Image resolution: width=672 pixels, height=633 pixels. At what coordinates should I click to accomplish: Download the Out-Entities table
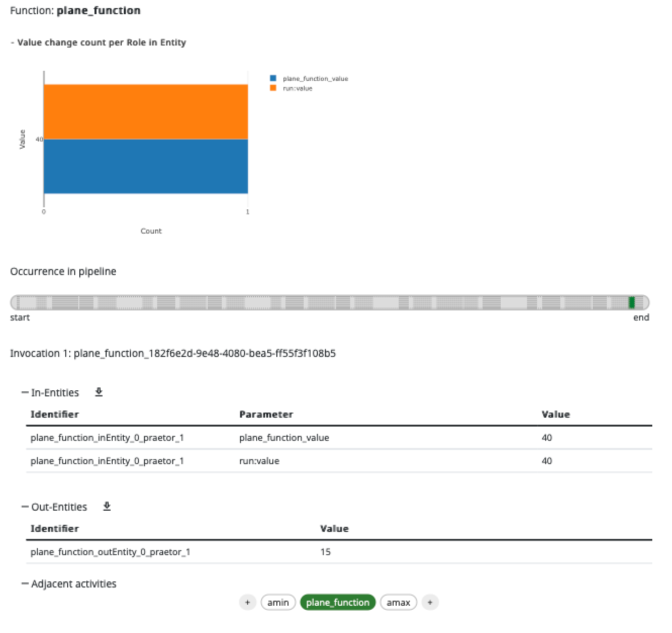pos(107,507)
